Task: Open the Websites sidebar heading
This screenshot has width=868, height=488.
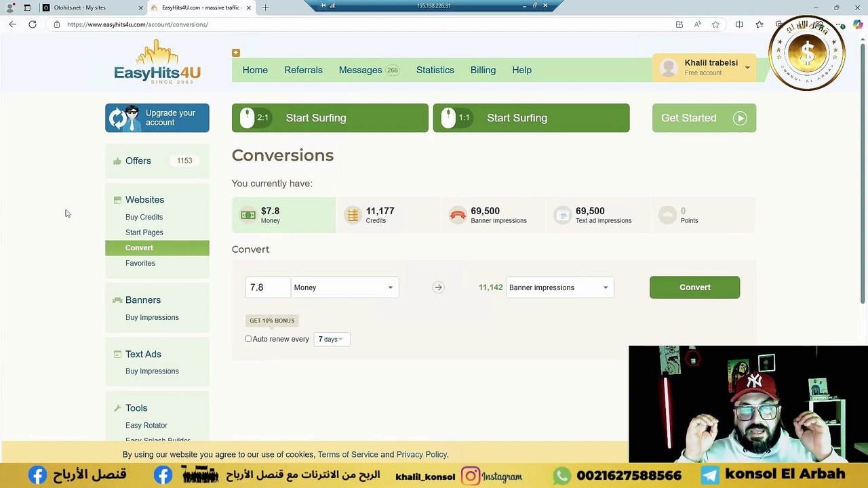Action: click(x=144, y=200)
